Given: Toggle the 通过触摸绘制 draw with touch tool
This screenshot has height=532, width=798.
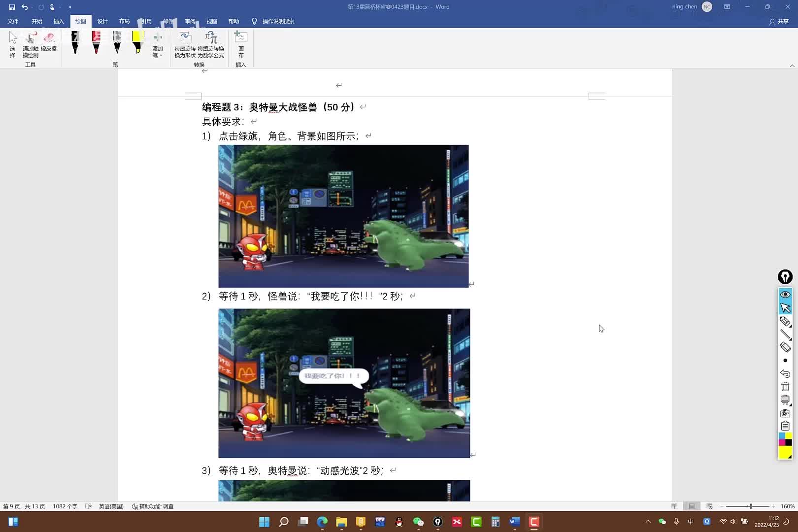Looking at the screenshot, I should 31,44.
